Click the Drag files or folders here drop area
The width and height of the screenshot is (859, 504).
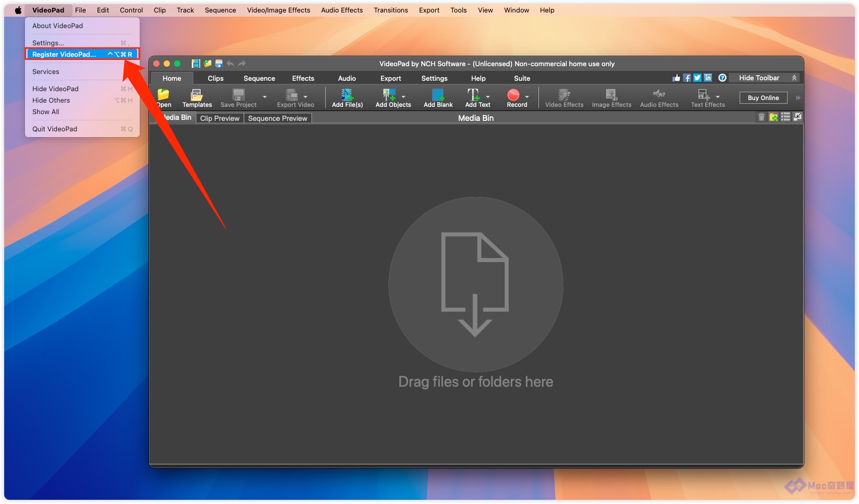click(x=475, y=293)
